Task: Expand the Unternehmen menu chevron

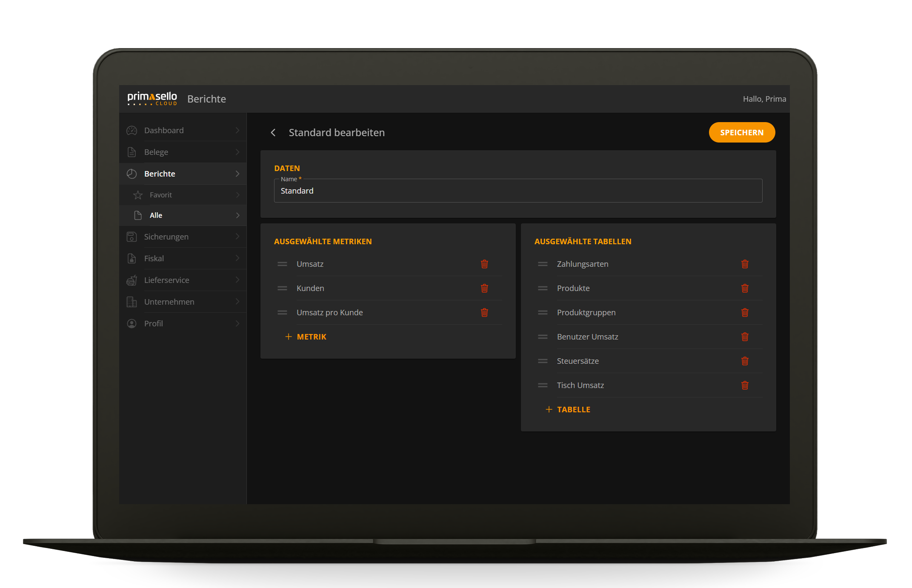Action: 237,302
